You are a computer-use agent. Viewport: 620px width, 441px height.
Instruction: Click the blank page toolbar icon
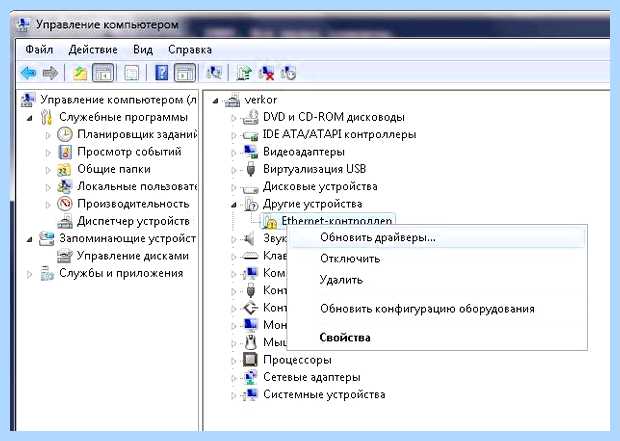tap(132, 73)
